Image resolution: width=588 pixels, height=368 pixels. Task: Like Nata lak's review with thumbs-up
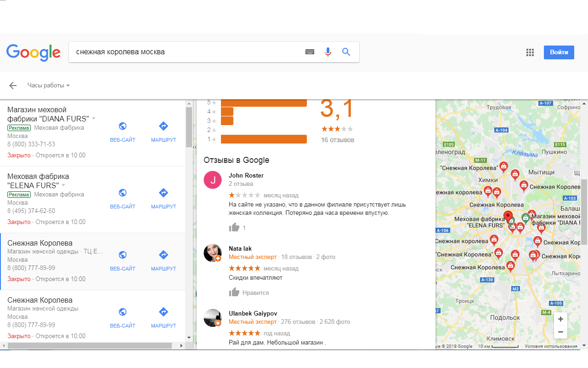pyautogui.click(x=234, y=292)
